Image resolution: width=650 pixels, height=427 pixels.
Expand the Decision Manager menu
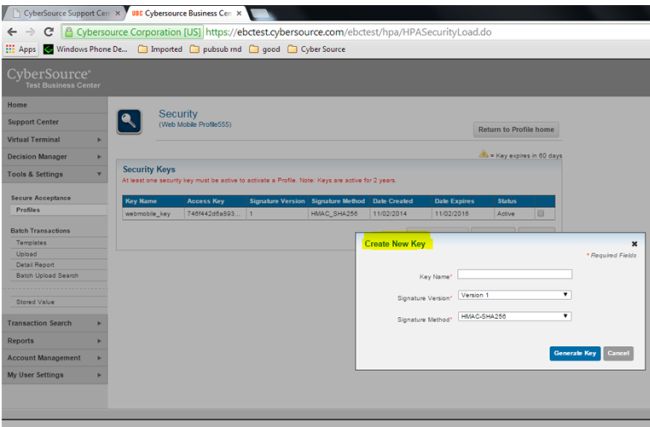54,157
